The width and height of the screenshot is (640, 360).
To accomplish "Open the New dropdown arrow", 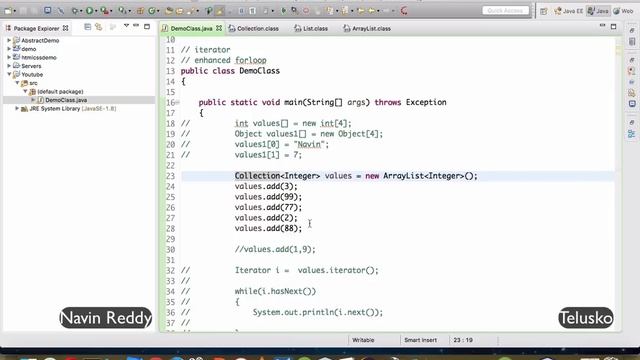I will [15, 11].
